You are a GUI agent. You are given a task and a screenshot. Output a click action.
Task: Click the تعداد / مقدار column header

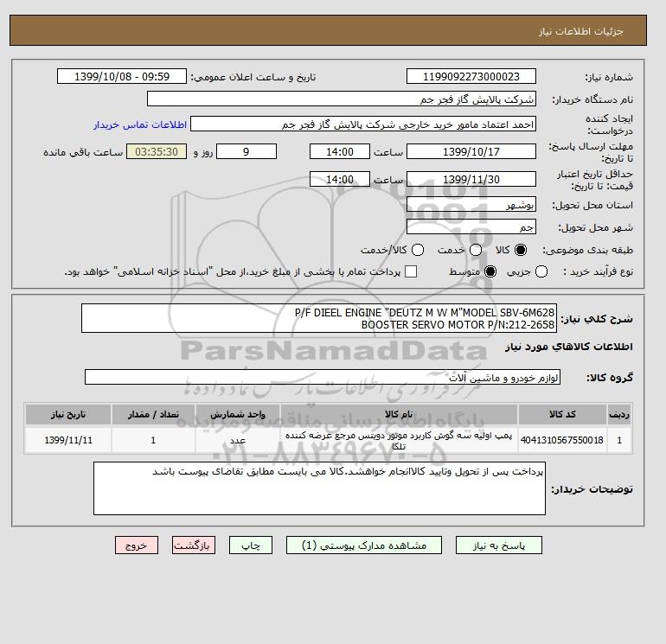pos(153,414)
